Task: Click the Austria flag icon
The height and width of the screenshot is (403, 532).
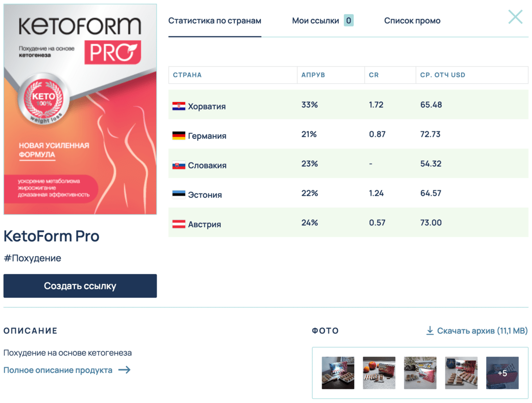Action: [178, 224]
